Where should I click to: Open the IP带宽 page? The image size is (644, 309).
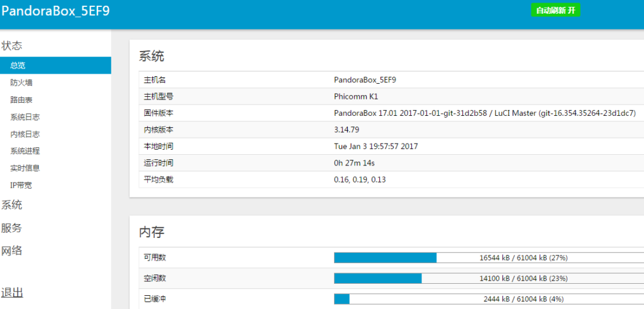click(x=21, y=185)
